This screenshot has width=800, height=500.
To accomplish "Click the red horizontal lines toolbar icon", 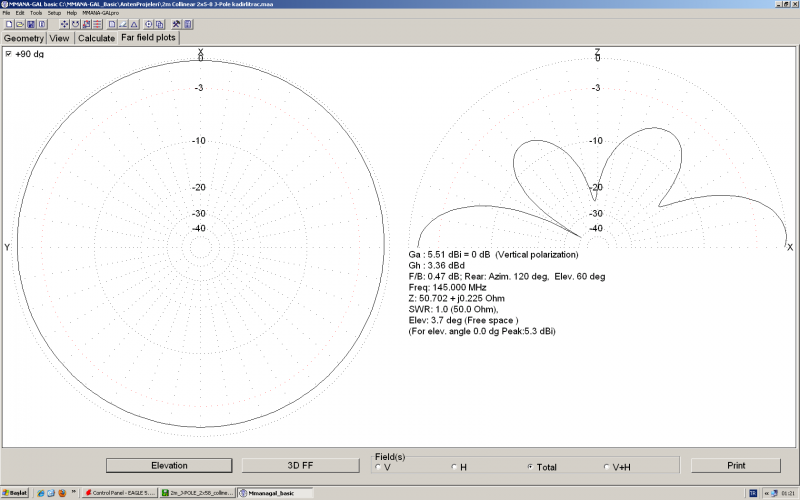I will point(97,24).
